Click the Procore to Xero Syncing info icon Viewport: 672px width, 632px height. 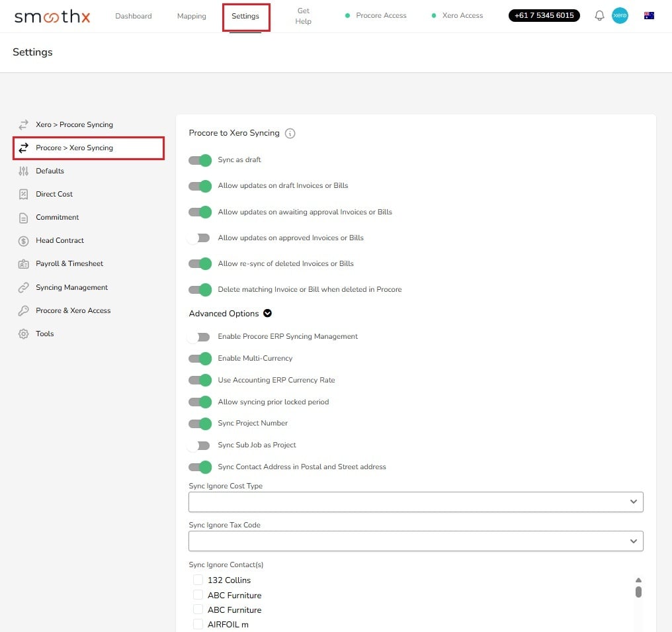click(x=290, y=133)
